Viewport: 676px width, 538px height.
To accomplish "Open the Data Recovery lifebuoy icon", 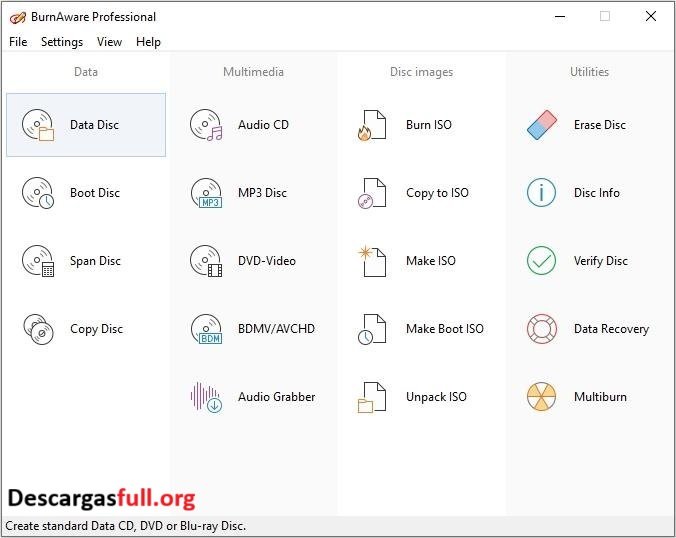I will click(541, 329).
